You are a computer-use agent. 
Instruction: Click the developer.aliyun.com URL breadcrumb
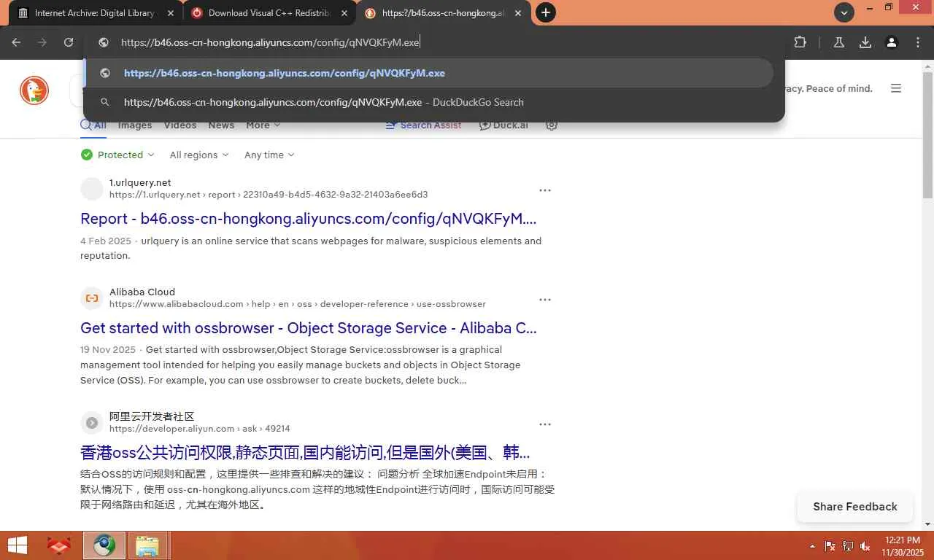(200, 429)
